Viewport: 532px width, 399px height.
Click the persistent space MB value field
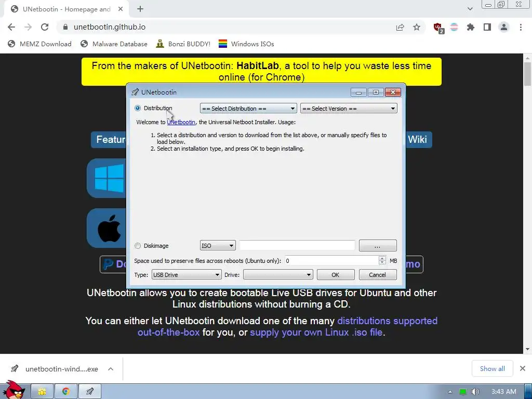point(331,261)
